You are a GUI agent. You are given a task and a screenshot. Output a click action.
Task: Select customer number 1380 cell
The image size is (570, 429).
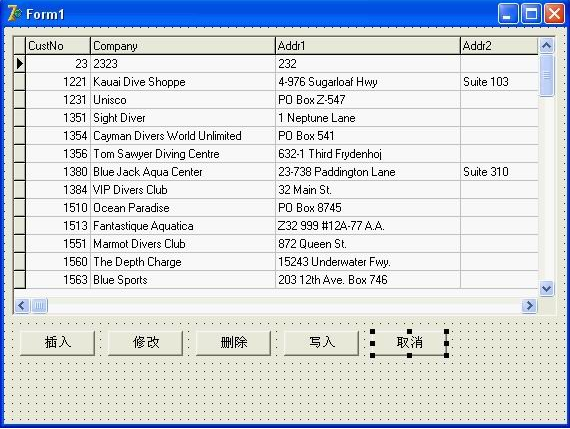[58, 172]
